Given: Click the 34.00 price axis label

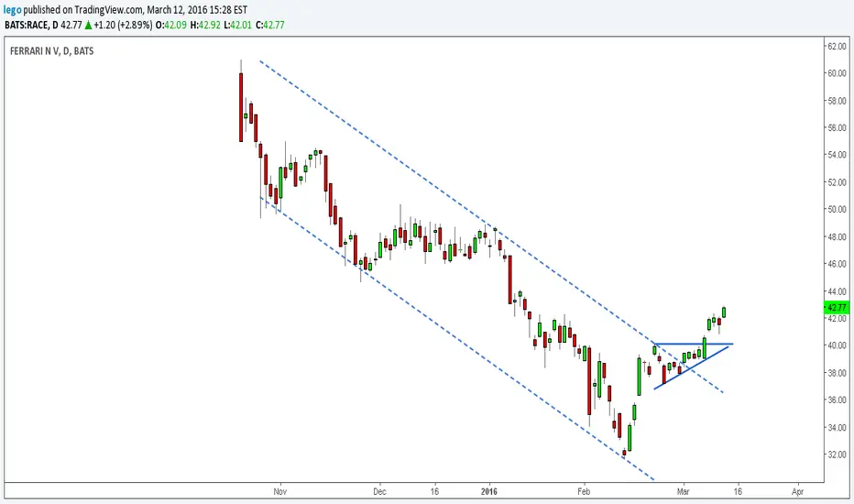Looking at the screenshot, I should [x=837, y=428].
